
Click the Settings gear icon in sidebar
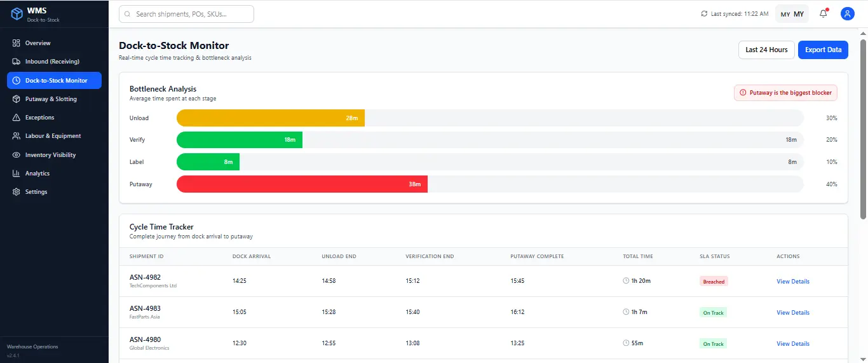click(17, 192)
